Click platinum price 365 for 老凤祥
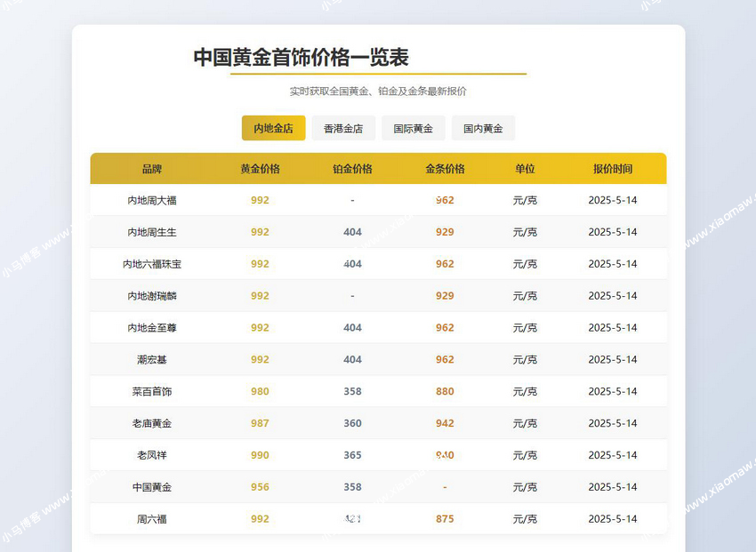This screenshot has height=552, width=756. pyautogui.click(x=352, y=455)
